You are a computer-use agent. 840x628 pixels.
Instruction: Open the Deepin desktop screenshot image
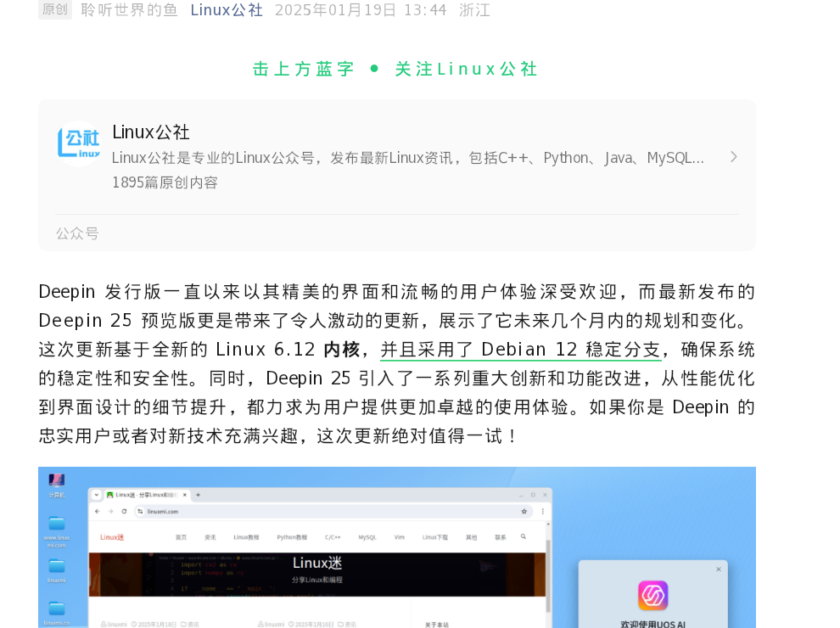[397, 547]
